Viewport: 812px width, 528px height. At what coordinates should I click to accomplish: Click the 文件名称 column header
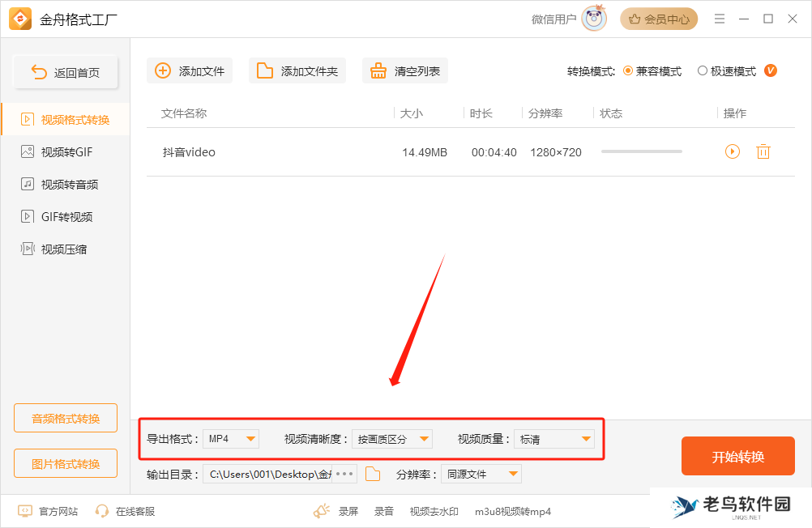pyautogui.click(x=184, y=113)
